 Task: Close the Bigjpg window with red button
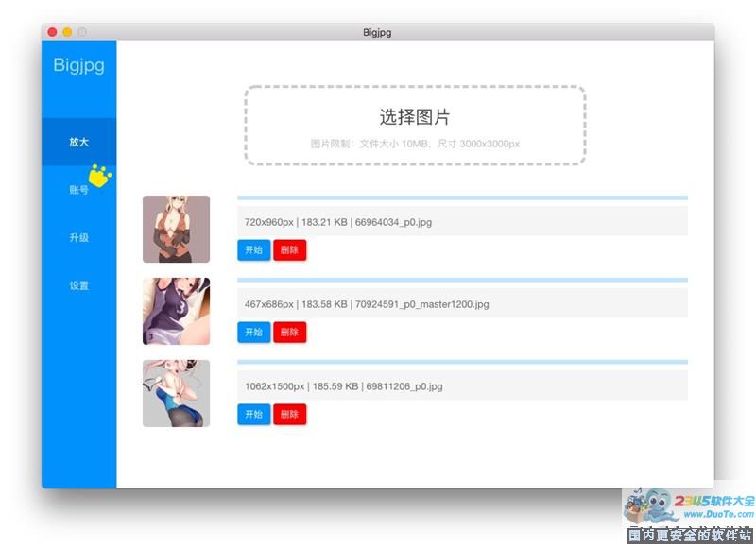click(x=52, y=32)
